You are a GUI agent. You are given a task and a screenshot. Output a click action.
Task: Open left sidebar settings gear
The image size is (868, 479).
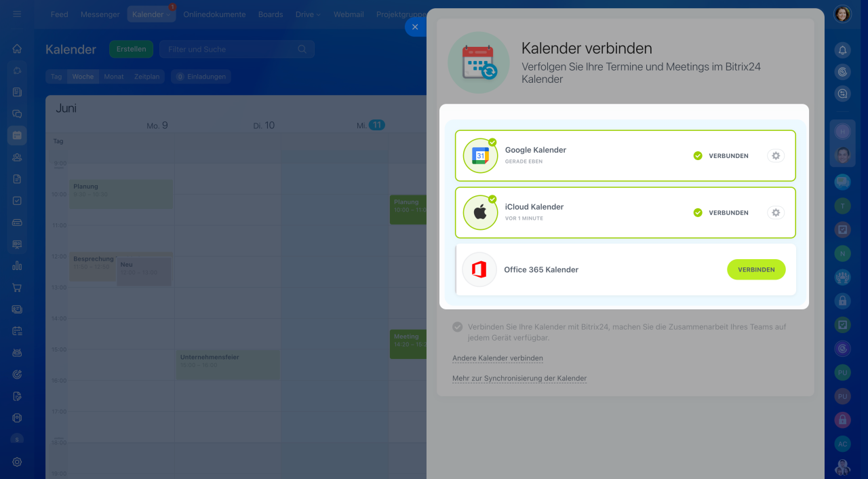pyautogui.click(x=17, y=462)
